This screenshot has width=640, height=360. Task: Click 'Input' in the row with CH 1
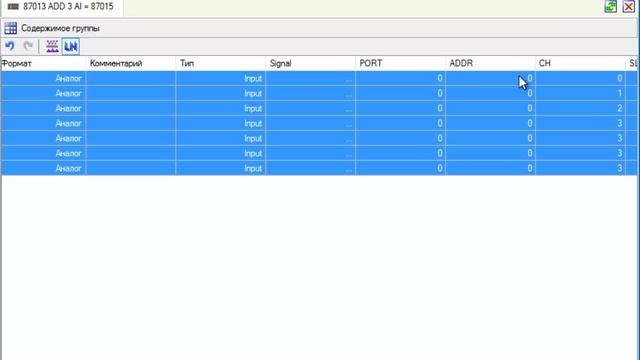pos(253,93)
